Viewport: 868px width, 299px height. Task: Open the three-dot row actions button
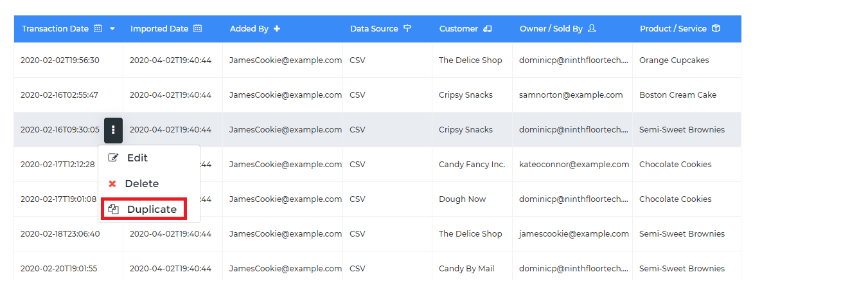(113, 130)
